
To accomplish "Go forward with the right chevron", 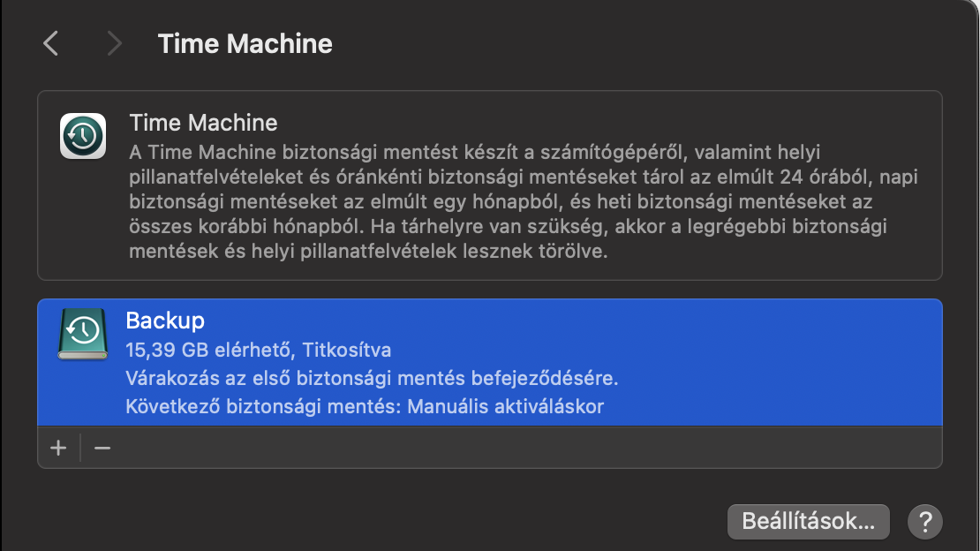I will point(114,44).
